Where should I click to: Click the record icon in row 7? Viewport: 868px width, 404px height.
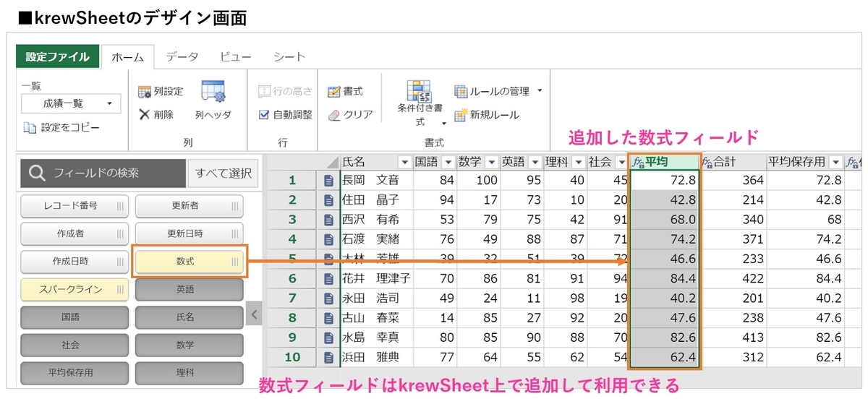click(330, 298)
